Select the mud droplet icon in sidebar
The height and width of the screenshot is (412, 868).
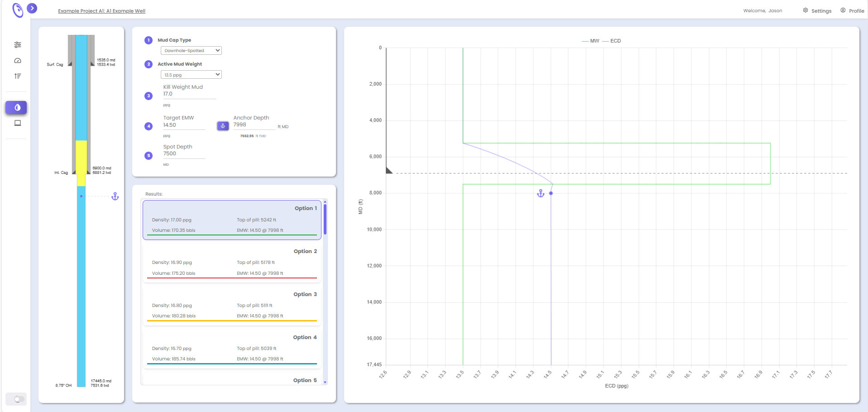(x=17, y=107)
